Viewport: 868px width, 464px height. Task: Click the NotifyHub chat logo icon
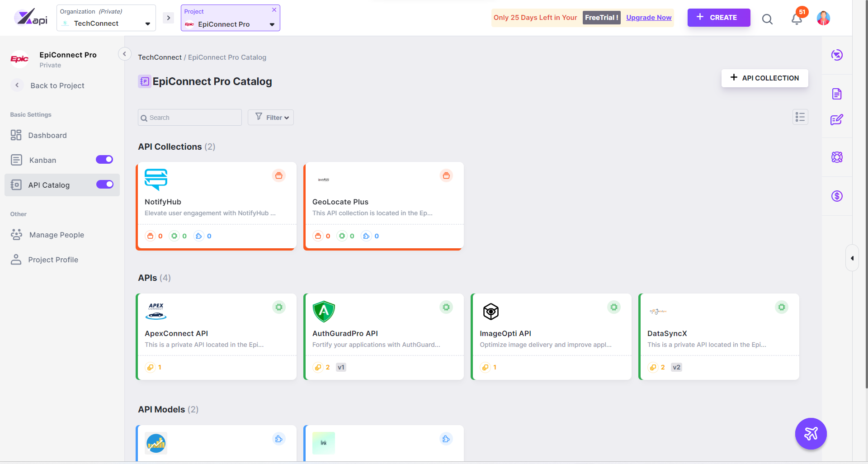tap(156, 179)
